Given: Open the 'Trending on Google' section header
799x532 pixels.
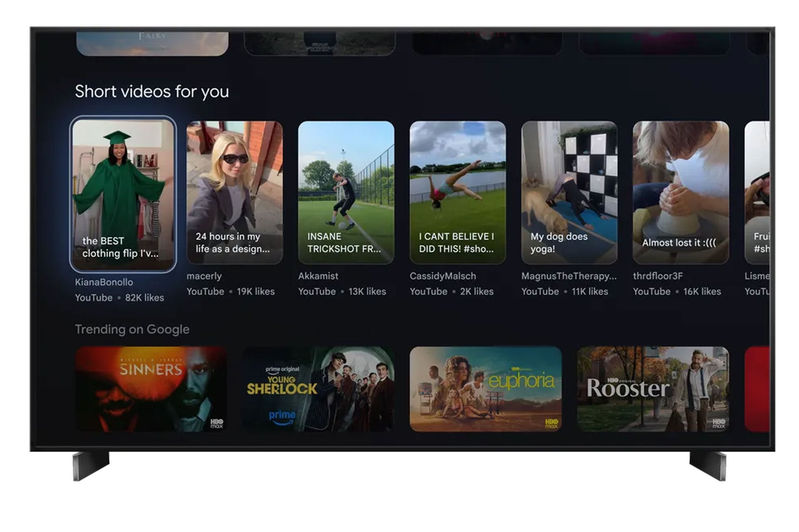Looking at the screenshot, I should tap(132, 329).
